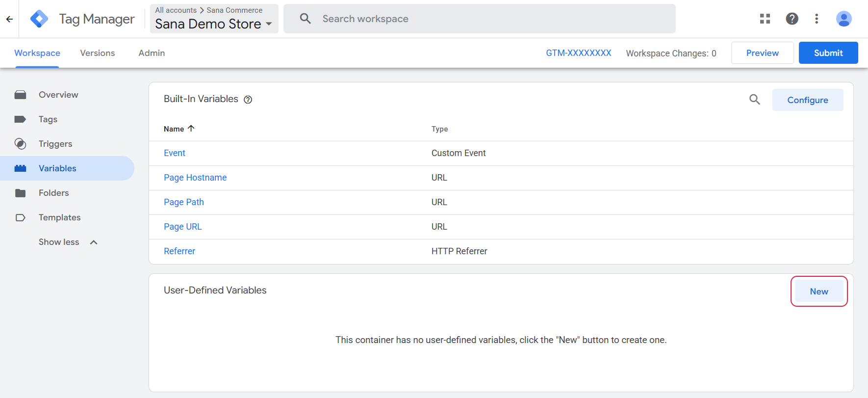Open the Page Hostname variable link

(x=195, y=178)
